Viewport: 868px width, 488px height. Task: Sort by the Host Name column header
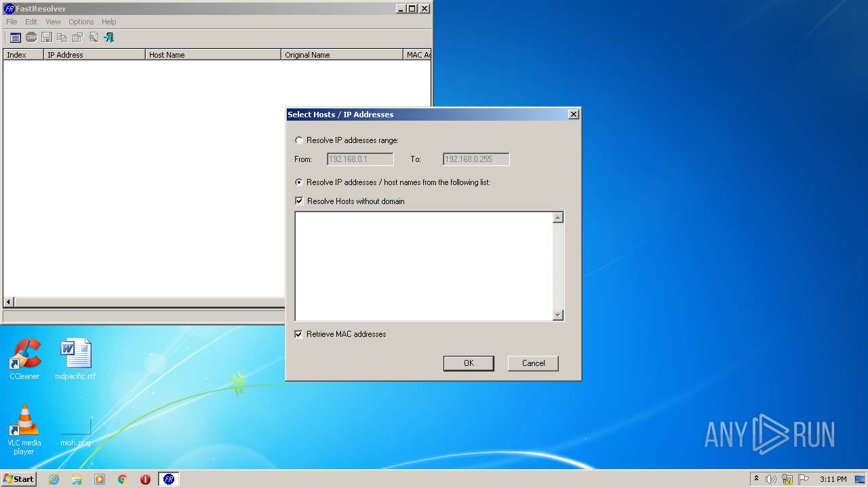click(x=213, y=55)
